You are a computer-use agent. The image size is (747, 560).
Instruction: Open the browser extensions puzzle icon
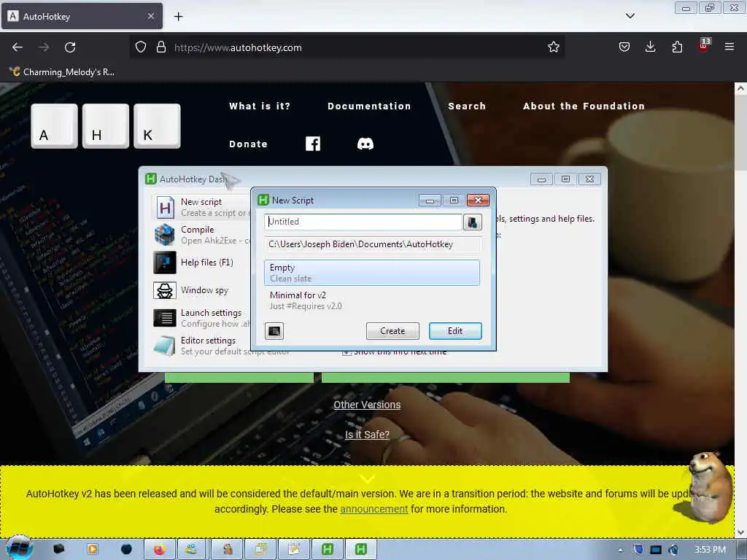tap(677, 47)
